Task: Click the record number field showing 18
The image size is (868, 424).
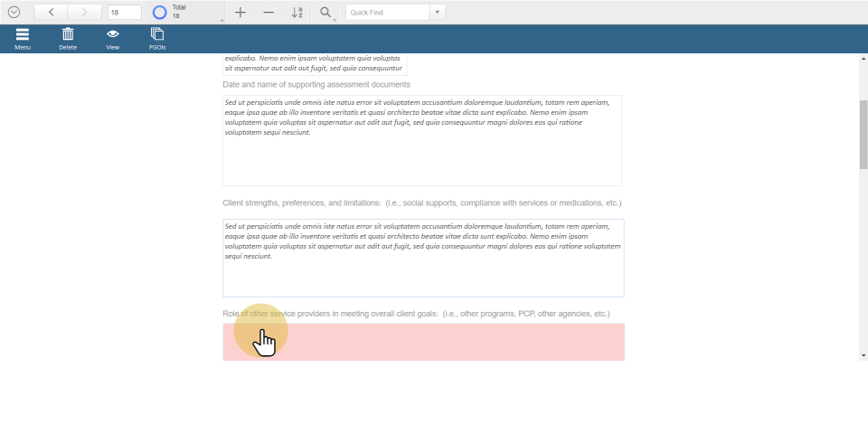Action: pos(124,13)
